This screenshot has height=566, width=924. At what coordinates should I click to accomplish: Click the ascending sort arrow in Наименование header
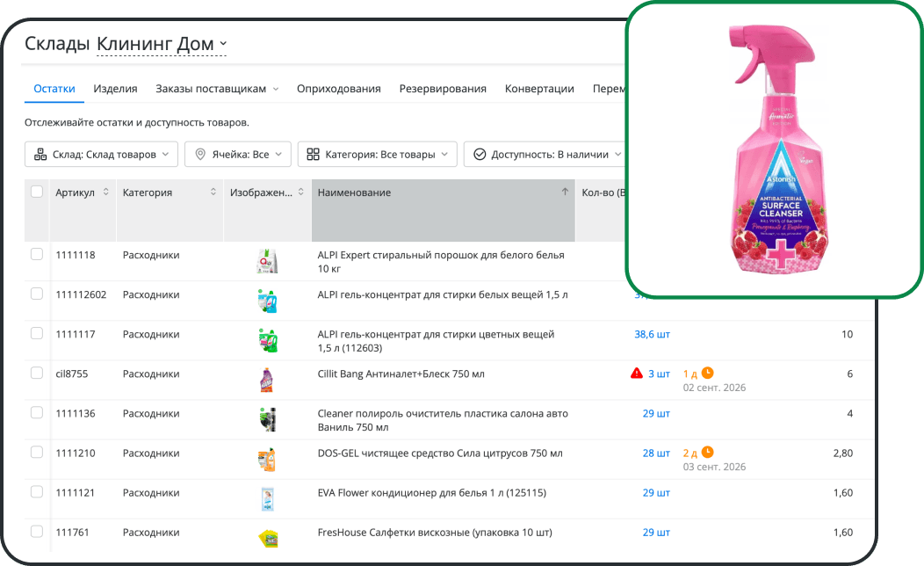(x=565, y=192)
